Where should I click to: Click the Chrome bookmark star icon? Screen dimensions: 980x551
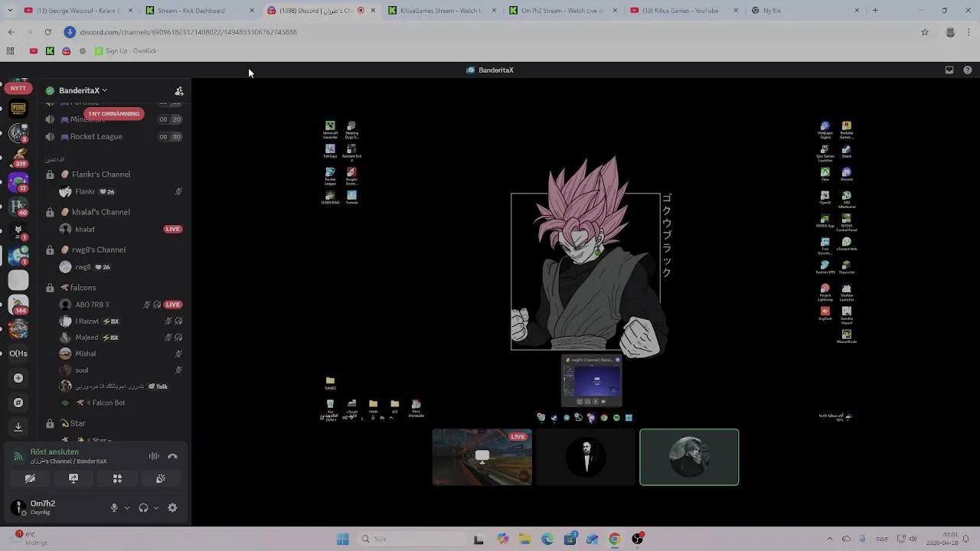point(925,32)
